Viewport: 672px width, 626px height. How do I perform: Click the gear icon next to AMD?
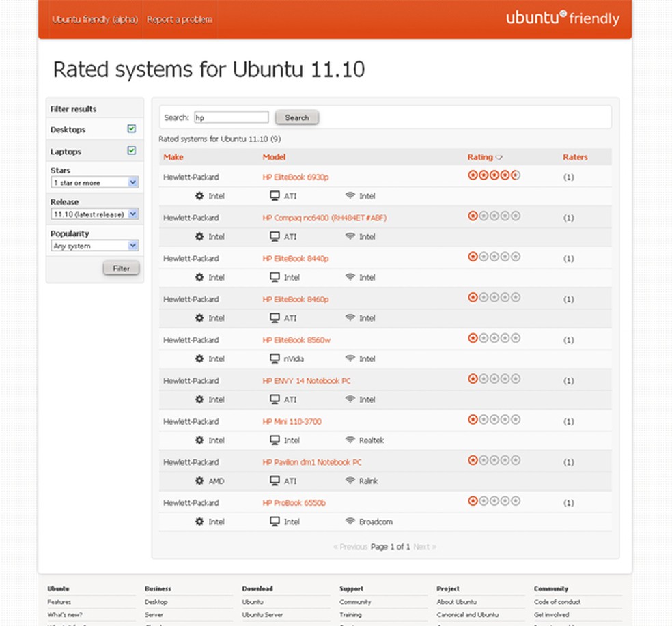point(199,481)
